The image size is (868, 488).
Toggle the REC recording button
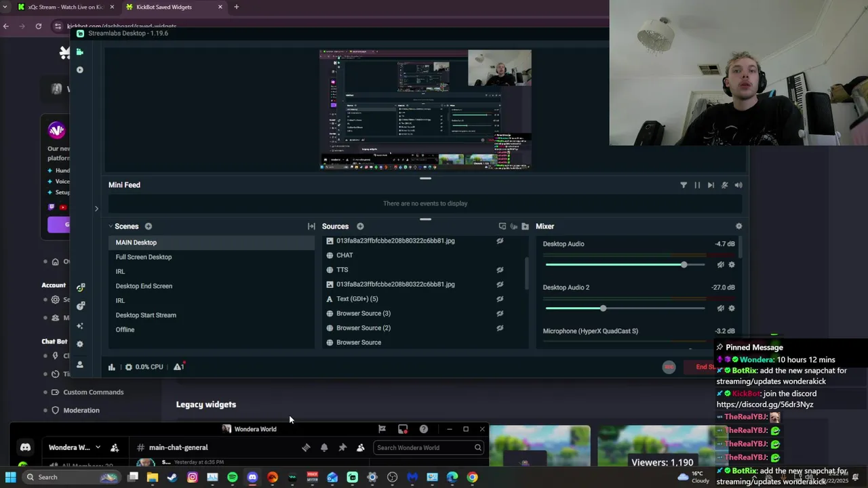669,367
